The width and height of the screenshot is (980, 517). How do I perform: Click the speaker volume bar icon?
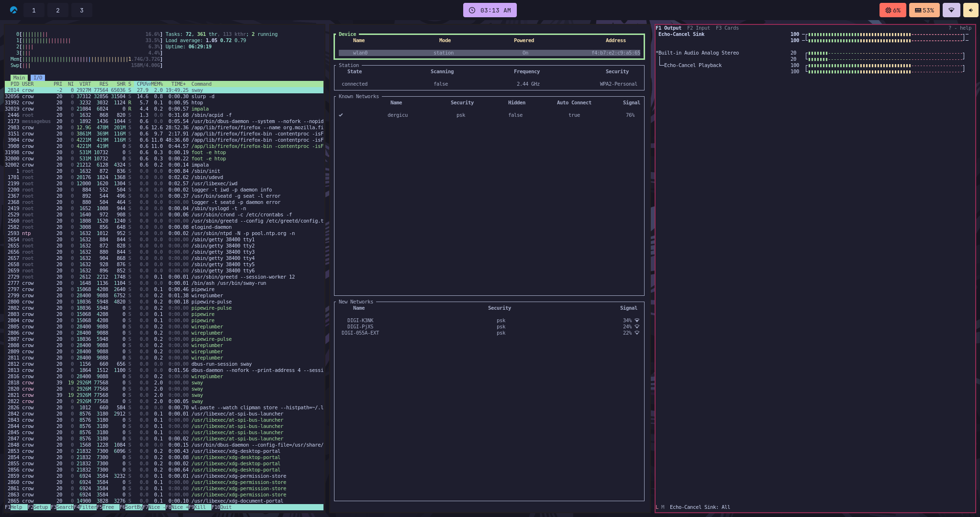(971, 10)
